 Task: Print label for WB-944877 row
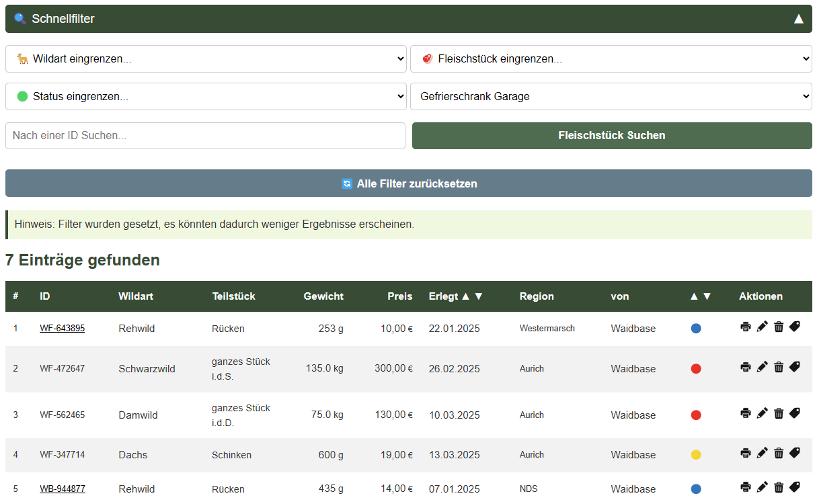click(745, 487)
